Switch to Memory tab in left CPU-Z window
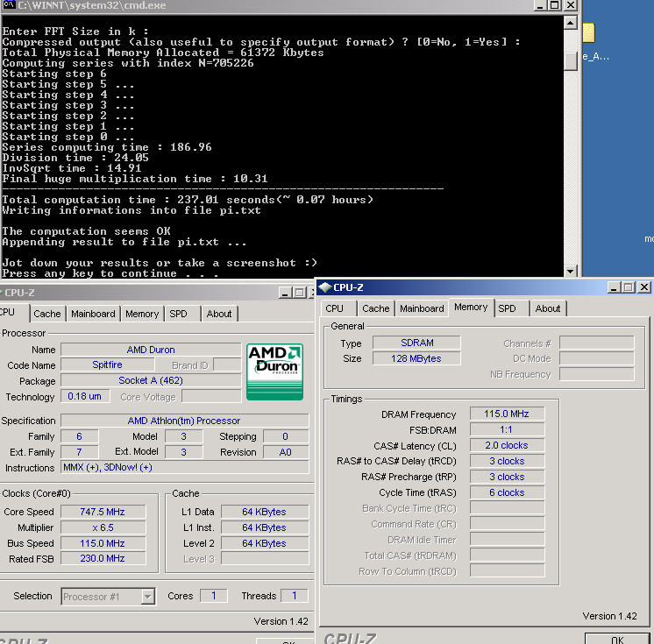Screen dimensions: 654x644 pyautogui.click(x=142, y=314)
